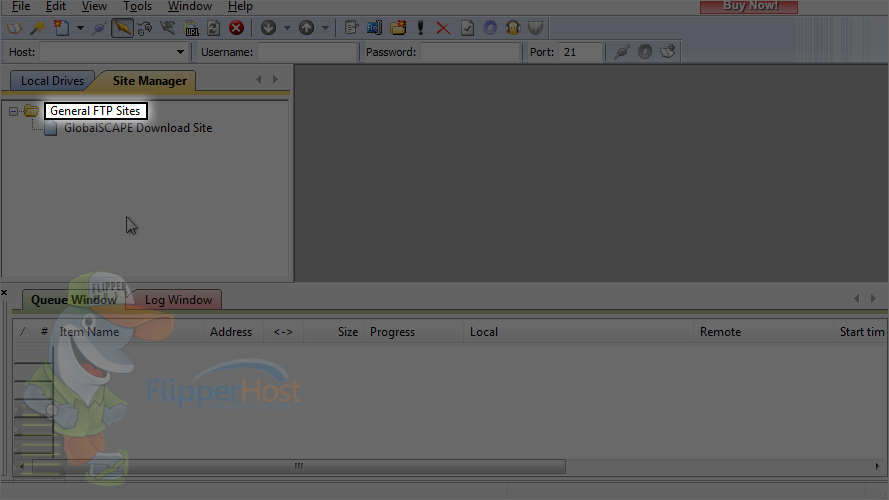Open the dropdown arrow beside New icon

pos(80,28)
